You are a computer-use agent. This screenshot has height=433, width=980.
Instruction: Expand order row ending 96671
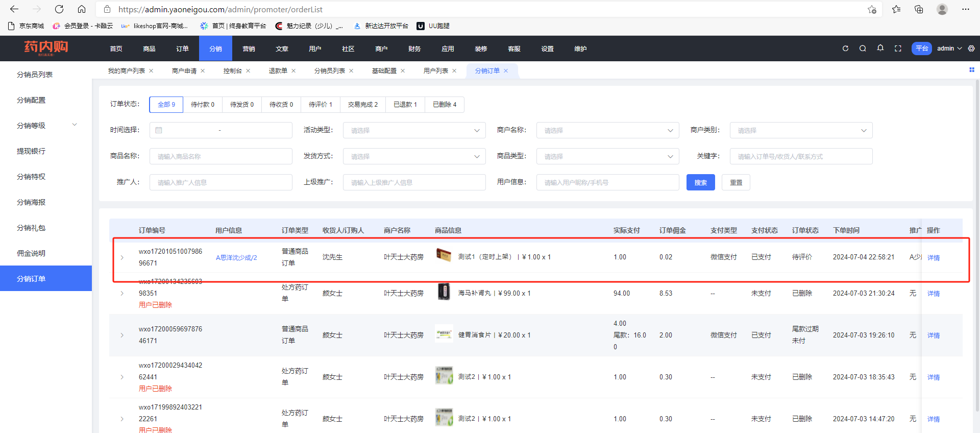pyautogui.click(x=122, y=257)
